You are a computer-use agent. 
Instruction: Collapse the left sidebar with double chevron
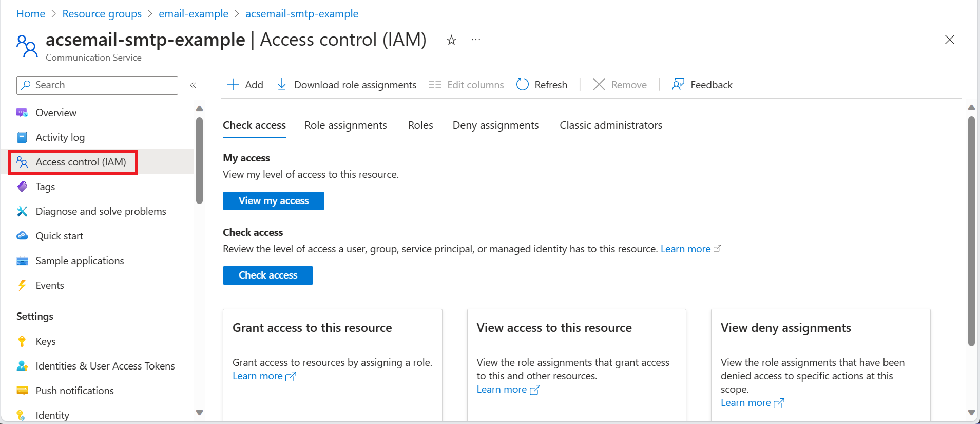pos(193,85)
